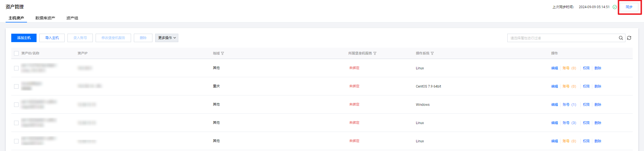
Task: Select the Windows asset row checkbox
Action: pyautogui.click(x=16, y=105)
